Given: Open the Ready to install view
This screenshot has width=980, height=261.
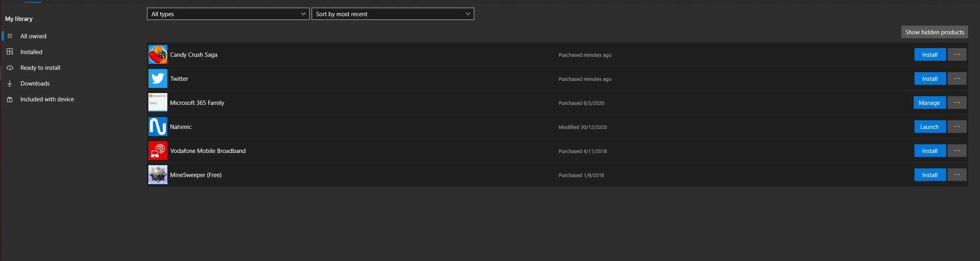Looking at the screenshot, I should click(x=40, y=68).
